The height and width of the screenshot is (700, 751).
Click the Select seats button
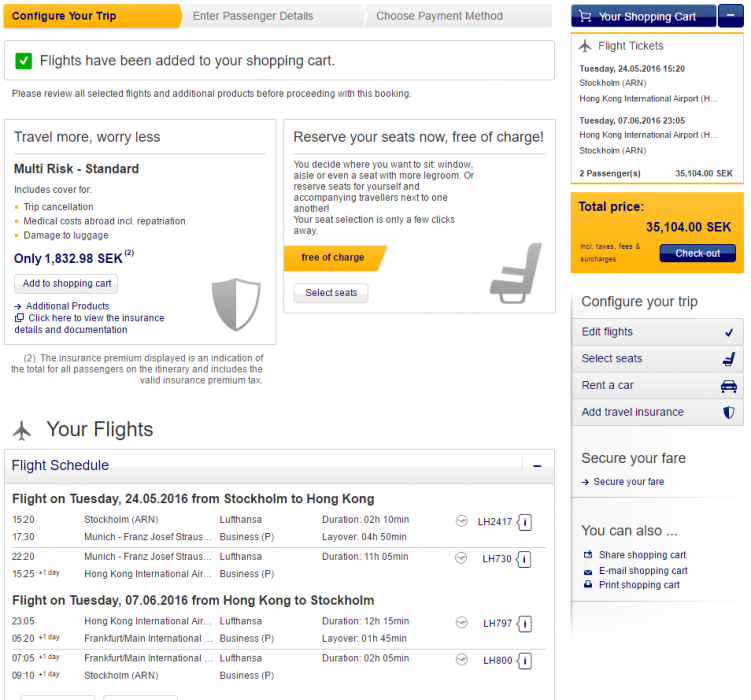(331, 293)
